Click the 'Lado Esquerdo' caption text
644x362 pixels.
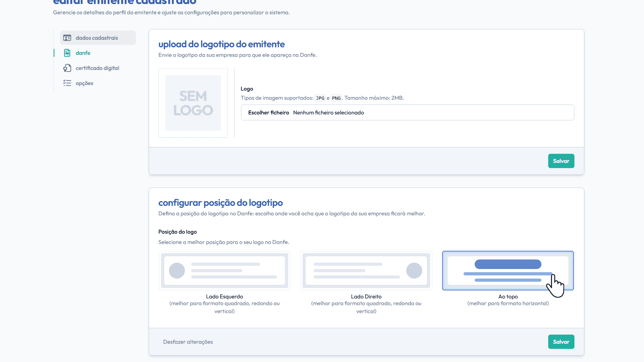point(224,296)
